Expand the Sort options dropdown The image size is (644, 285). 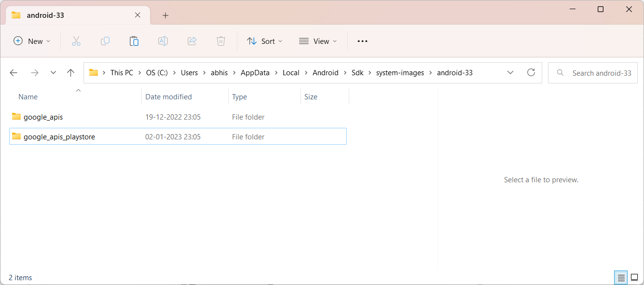265,41
